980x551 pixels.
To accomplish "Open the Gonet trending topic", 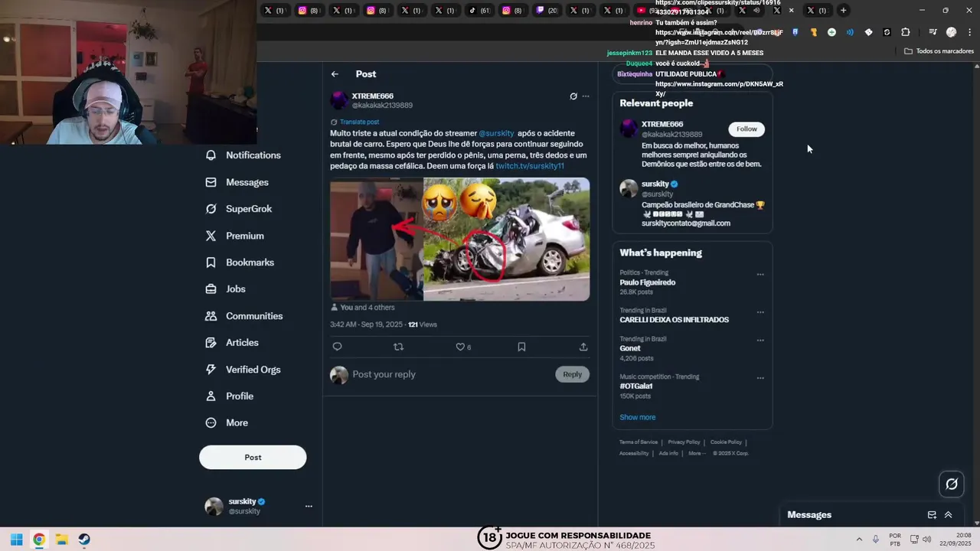I will pos(630,348).
